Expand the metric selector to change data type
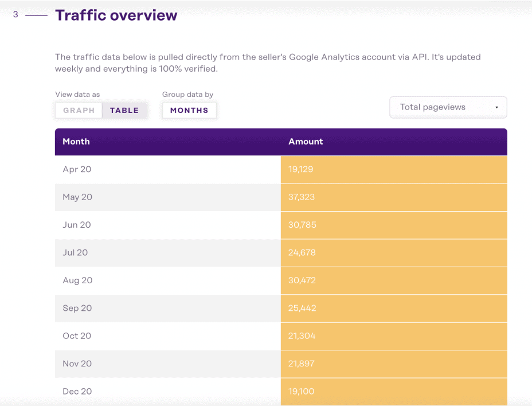 [448, 107]
